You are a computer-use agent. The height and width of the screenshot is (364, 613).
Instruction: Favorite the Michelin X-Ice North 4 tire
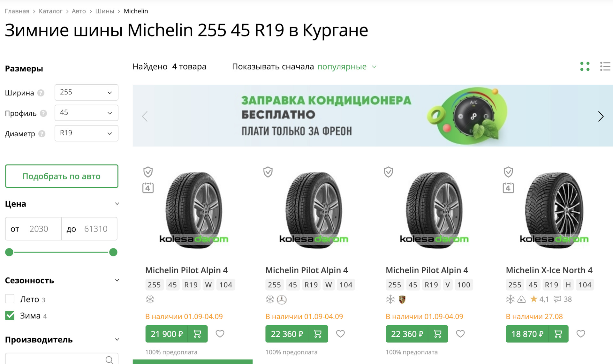pyautogui.click(x=581, y=334)
